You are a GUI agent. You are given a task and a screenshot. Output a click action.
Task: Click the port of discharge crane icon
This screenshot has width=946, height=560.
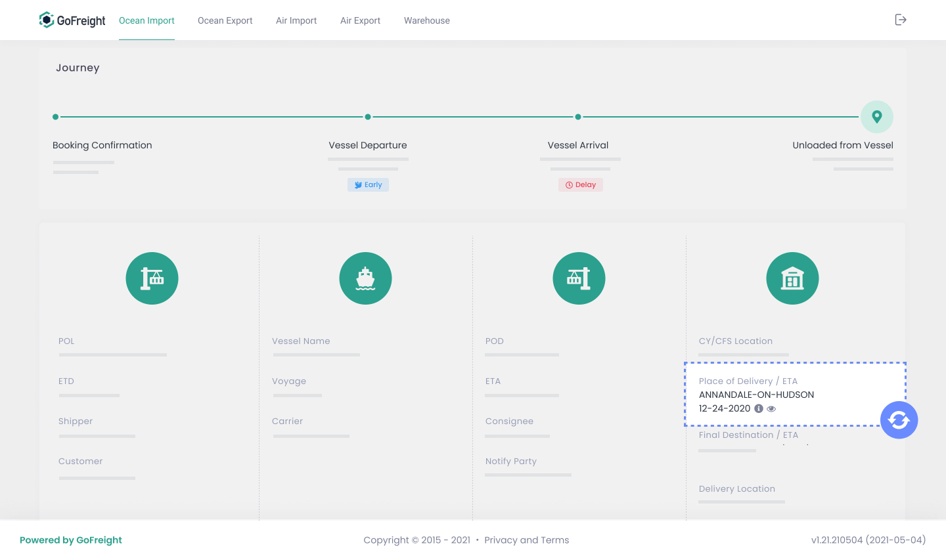(579, 278)
